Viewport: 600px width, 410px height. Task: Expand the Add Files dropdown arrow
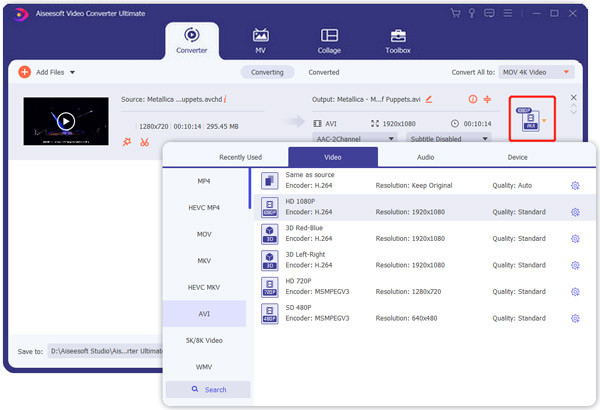(72, 72)
